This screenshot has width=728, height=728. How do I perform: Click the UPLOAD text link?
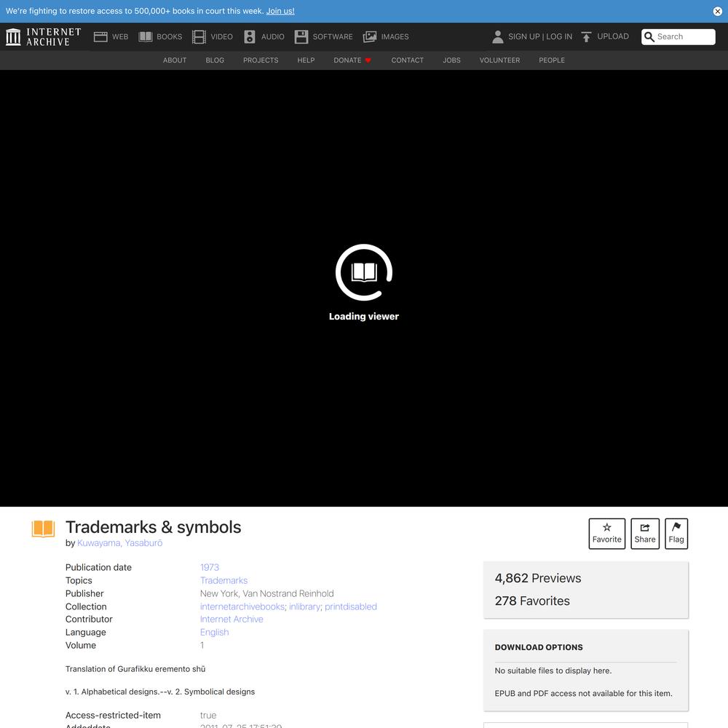(613, 36)
